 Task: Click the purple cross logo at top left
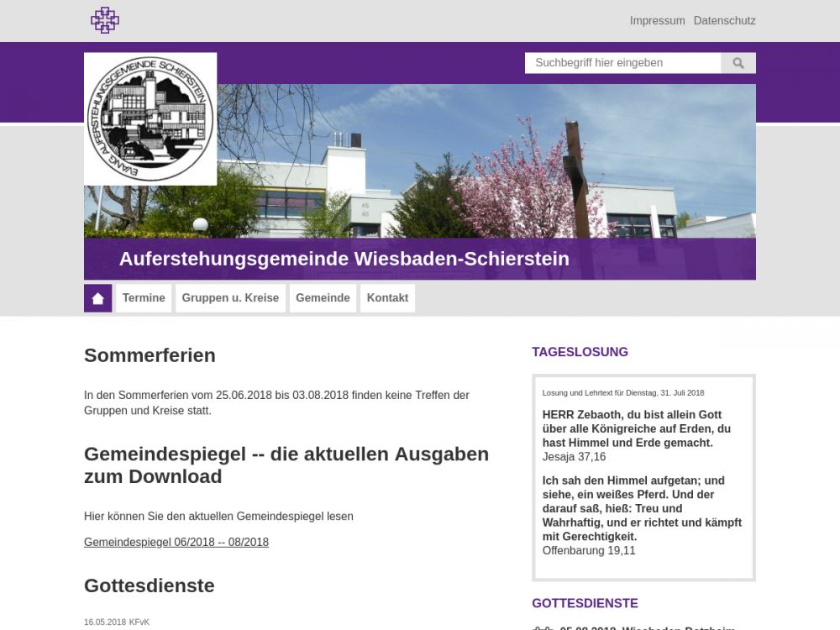coord(105,20)
